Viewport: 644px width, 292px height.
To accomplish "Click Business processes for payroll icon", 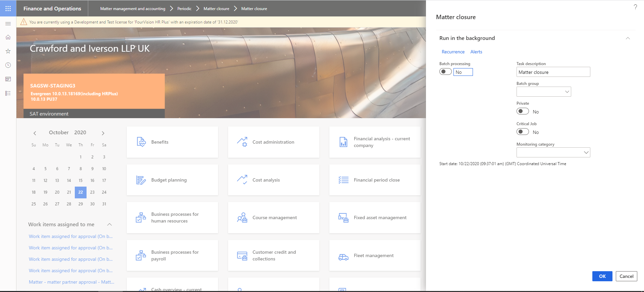I will (141, 255).
